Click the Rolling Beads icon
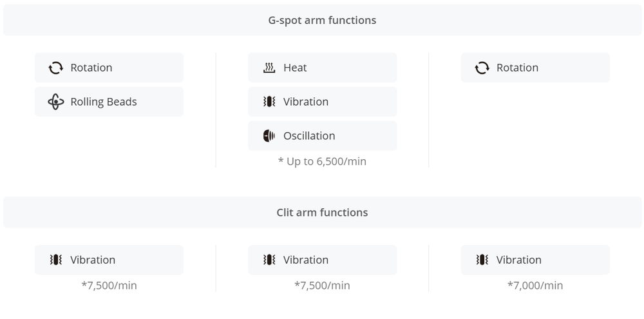The height and width of the screenshot is (319, 644). (x=56, y=102)
